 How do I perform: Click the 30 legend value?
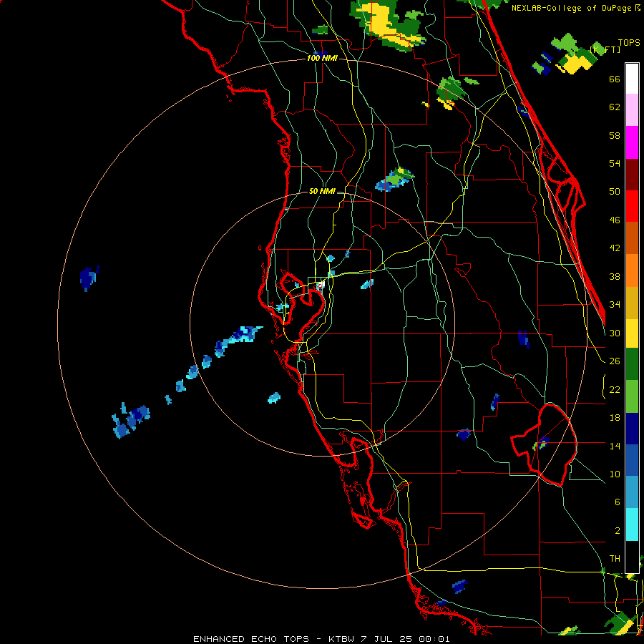point(615,333)
